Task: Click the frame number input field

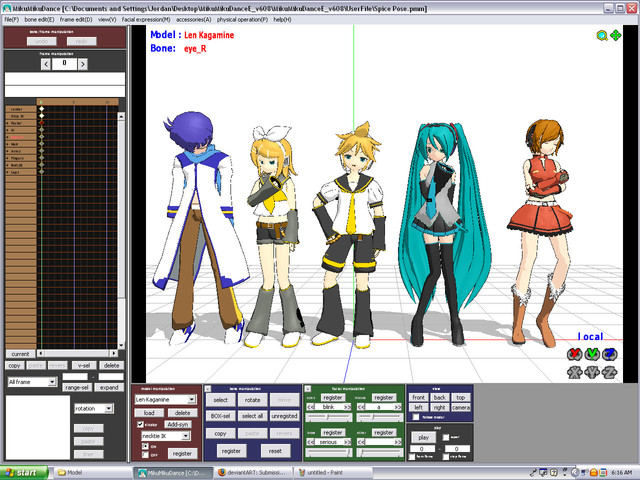Action: [64, 63]
